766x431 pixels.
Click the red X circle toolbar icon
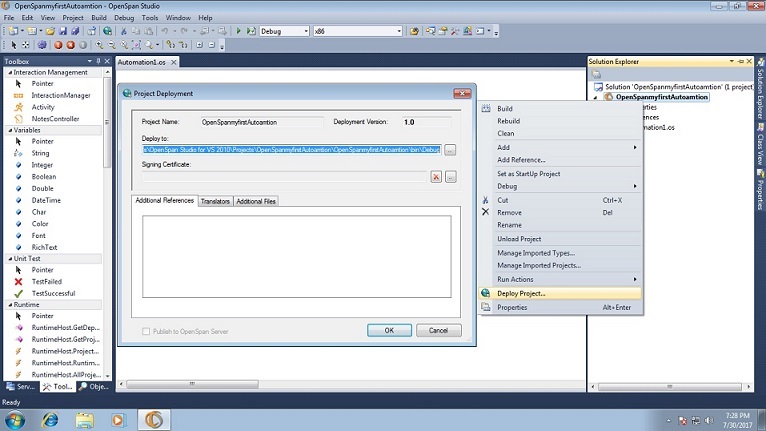70,45
